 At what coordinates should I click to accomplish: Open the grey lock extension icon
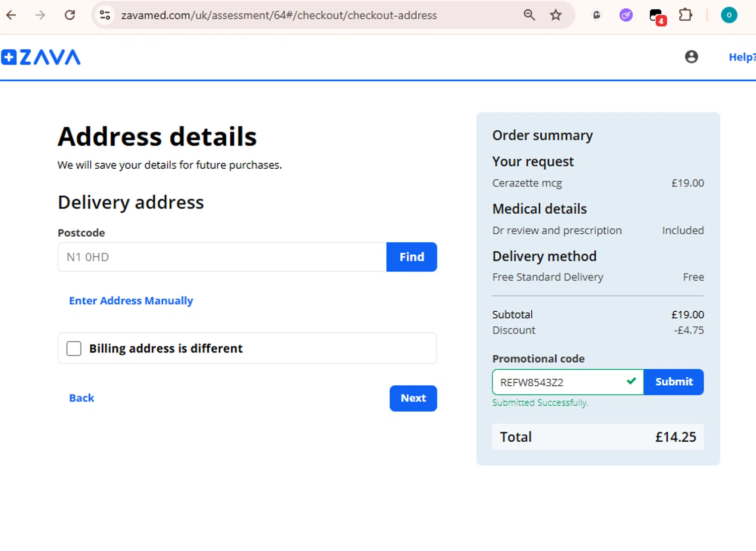[597, 15]
